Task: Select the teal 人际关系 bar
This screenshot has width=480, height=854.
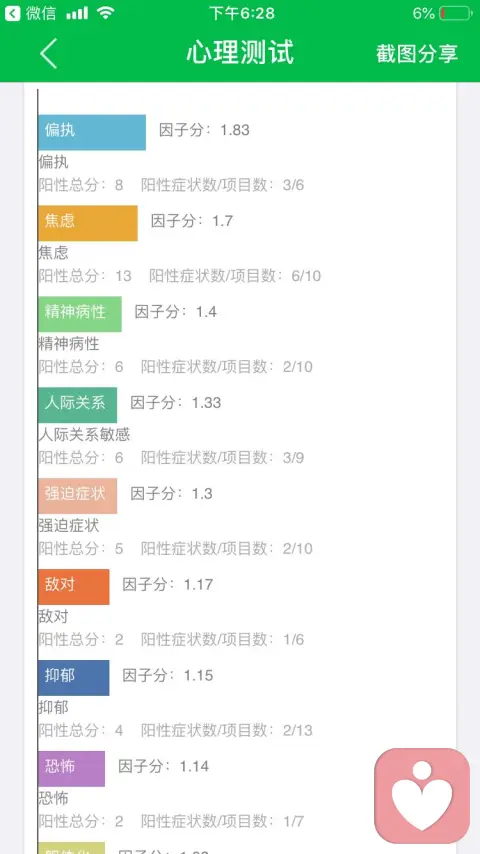Action: (77, 405)
